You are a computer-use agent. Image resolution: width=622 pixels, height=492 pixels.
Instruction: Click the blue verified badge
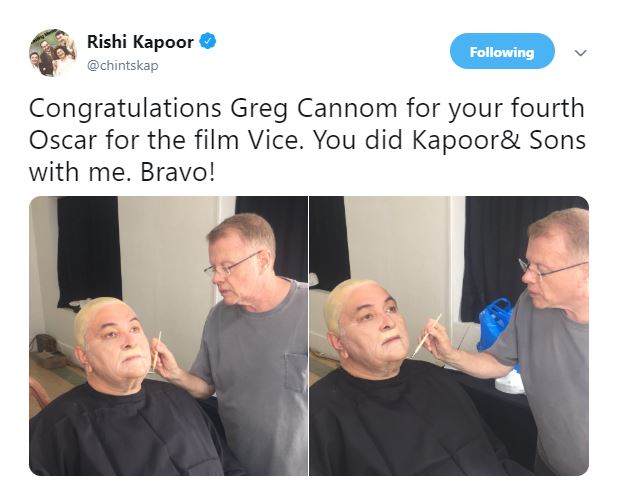point(207,41)
